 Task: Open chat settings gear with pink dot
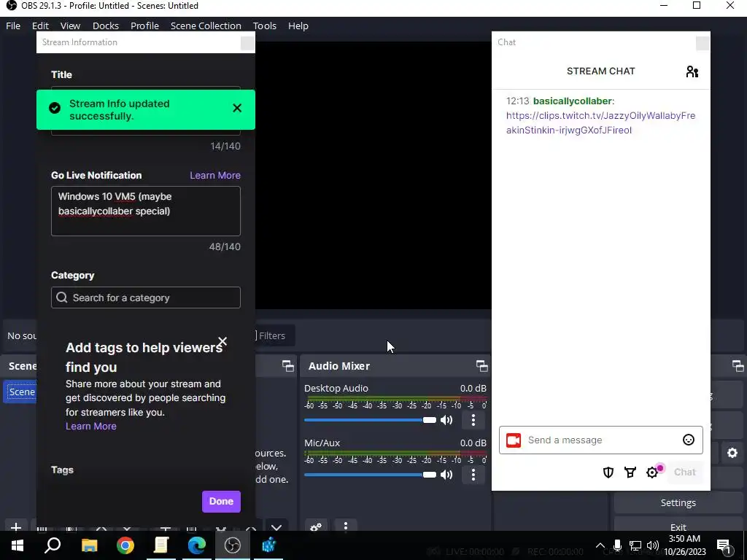[653, 472]
